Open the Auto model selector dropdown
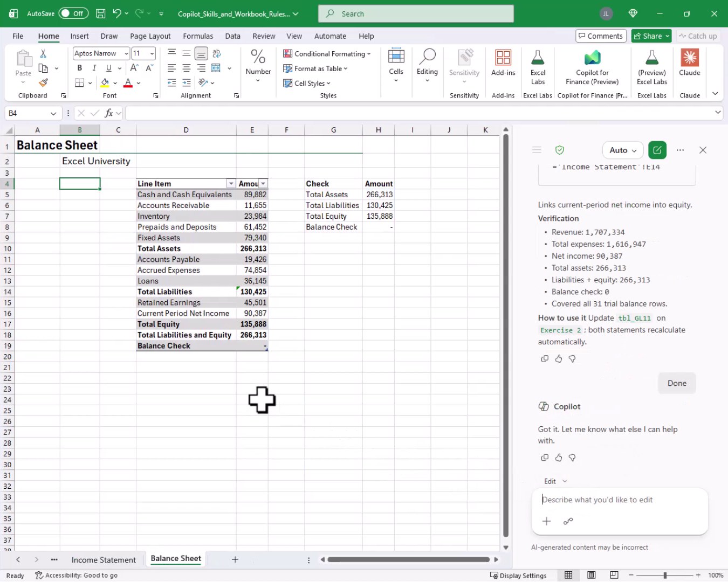728x582 pixels. [623, 150]
